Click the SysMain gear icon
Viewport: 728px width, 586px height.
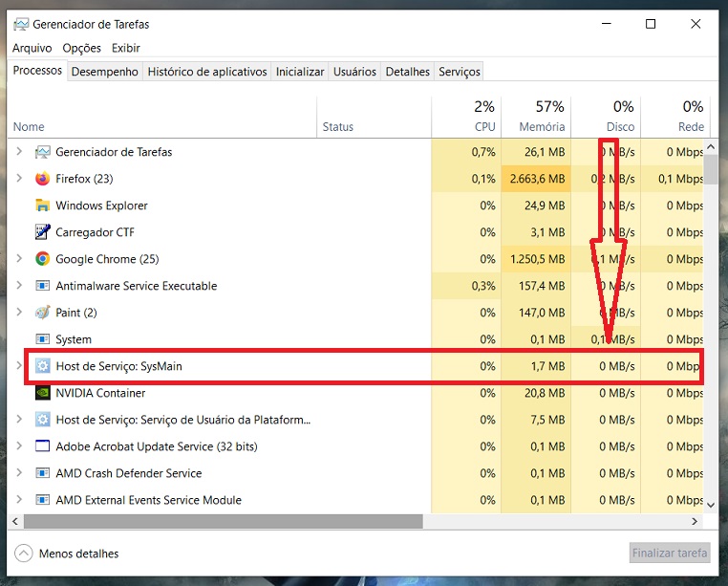(43, 366)
